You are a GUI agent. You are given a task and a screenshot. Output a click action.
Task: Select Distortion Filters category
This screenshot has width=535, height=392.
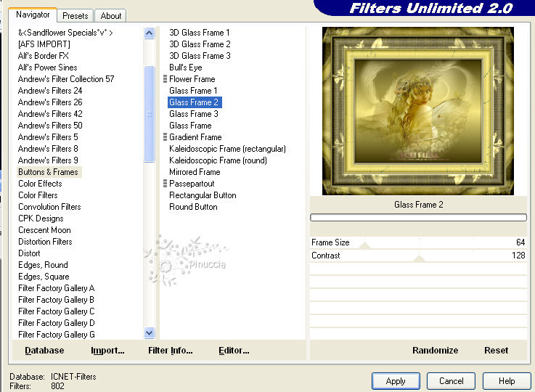45,242
